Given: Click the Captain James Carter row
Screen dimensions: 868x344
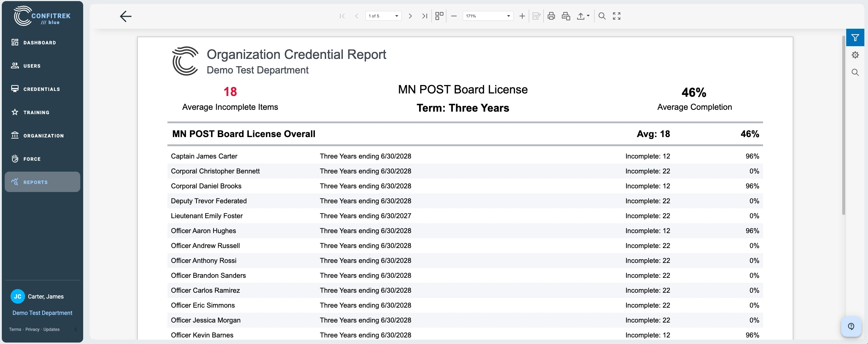Looking at the screenshot, I should tap(465, 156).
